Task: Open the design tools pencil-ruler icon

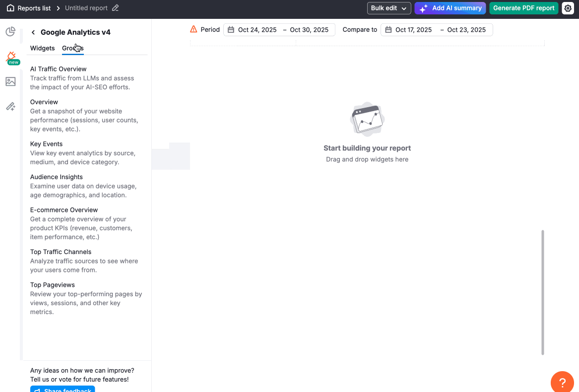Action: click(10, 106)
